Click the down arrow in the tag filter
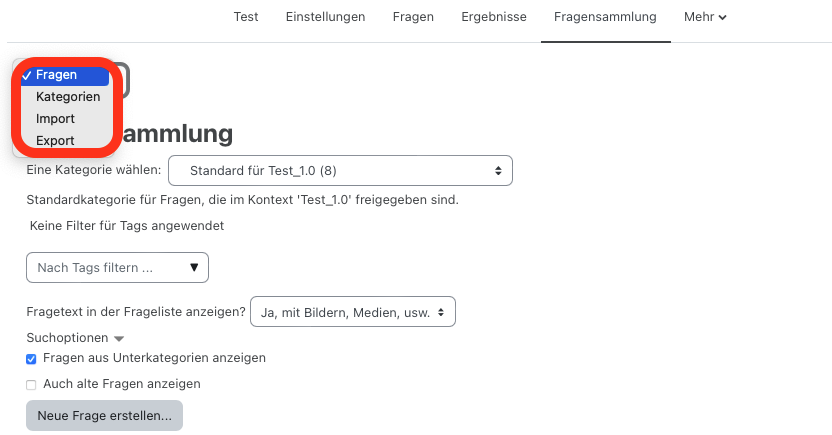 tap(194, 268)
